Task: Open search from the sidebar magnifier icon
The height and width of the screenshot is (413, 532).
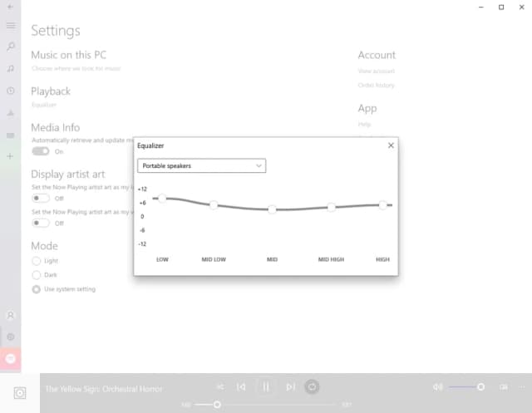Action: pos(11,47)
